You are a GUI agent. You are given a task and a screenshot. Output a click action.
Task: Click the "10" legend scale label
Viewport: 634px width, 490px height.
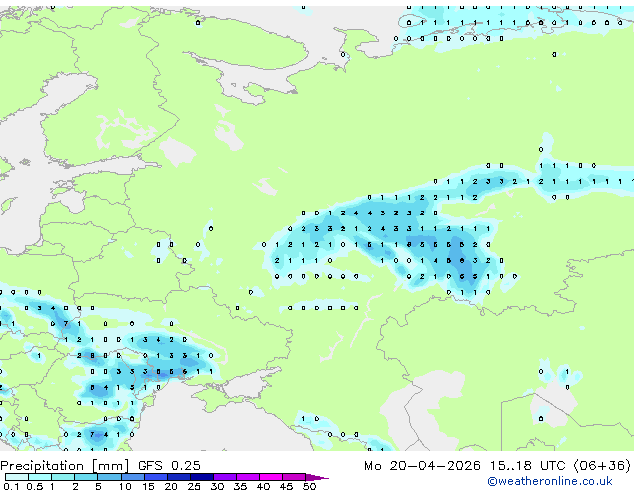[125, 486]
